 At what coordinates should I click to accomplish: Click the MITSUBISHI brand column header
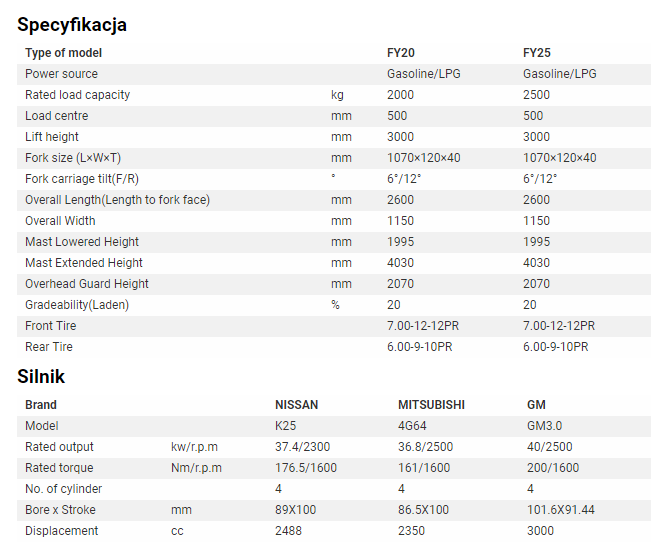pos(431,405)
